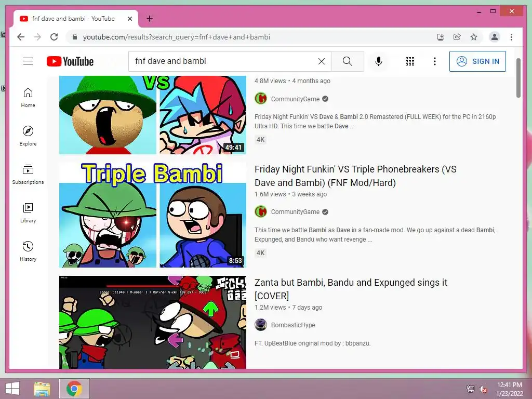Click the CommunityGame avatar on the 4.8M views result
Viewport: 532px width, 399px height.
[261, 99]
